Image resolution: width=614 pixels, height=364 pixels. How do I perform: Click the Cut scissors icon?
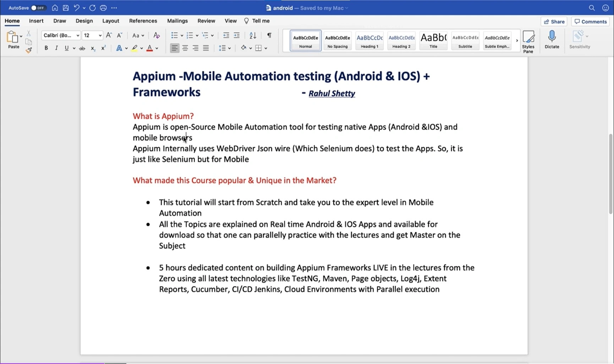29,33
